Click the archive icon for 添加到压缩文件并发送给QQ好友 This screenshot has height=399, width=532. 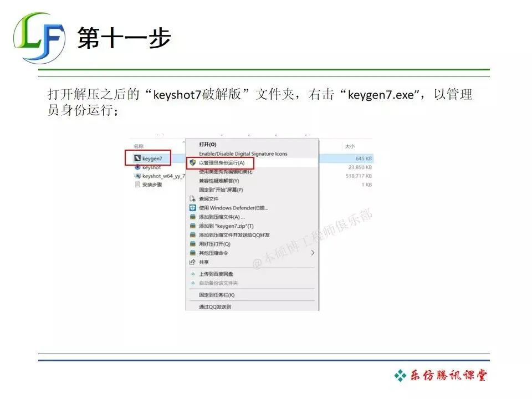click(x=193, y=235)
